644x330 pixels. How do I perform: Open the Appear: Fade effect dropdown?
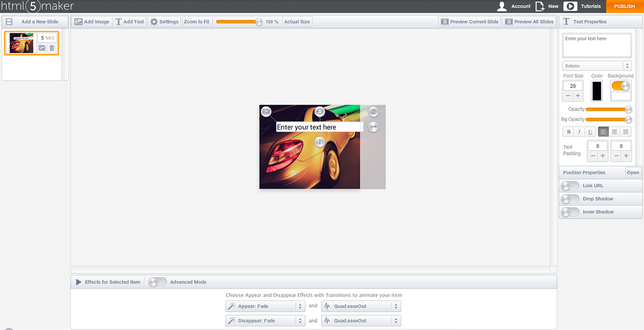point(265,306)
